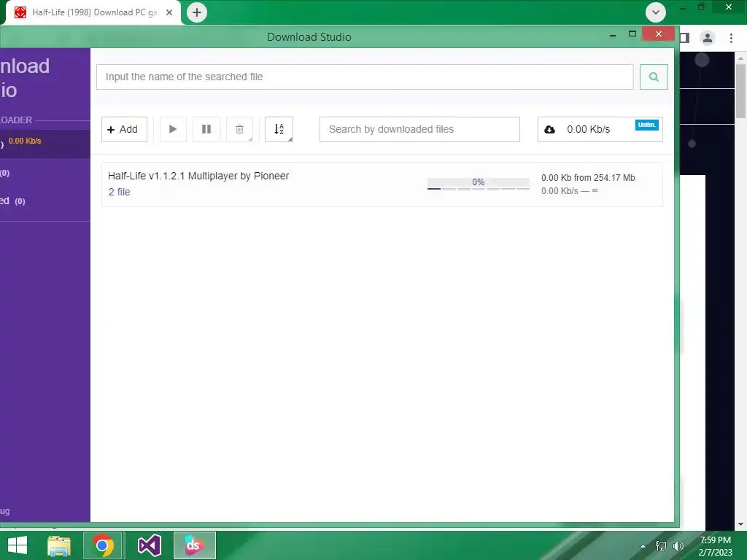Maximize the Download Studio window
747x560 pixels.
pos(632,34)
